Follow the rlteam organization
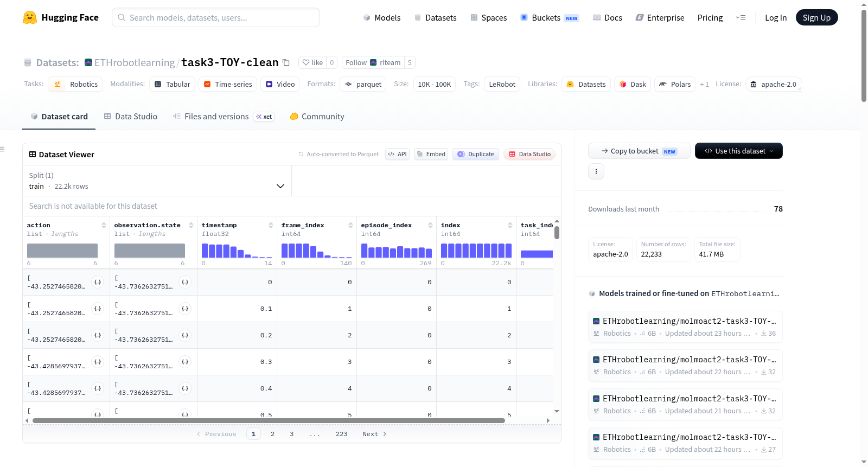 [x=373, y=62]
